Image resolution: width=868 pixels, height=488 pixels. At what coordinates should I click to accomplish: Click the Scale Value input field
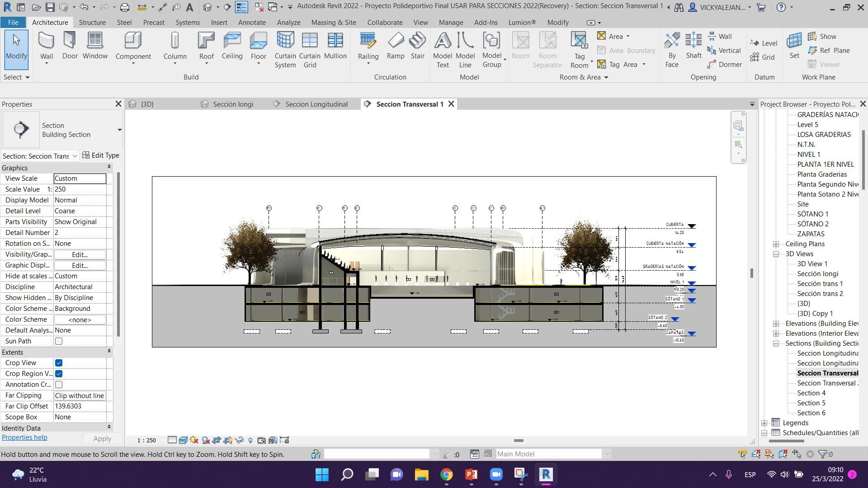pyautogui.click(x=80, y=189)
